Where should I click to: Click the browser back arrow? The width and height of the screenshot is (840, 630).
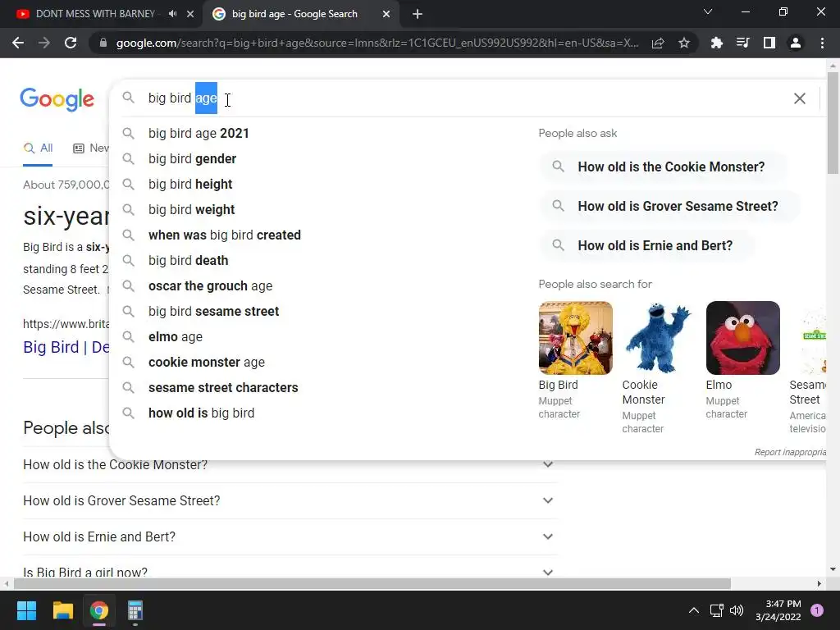point(18,43)
